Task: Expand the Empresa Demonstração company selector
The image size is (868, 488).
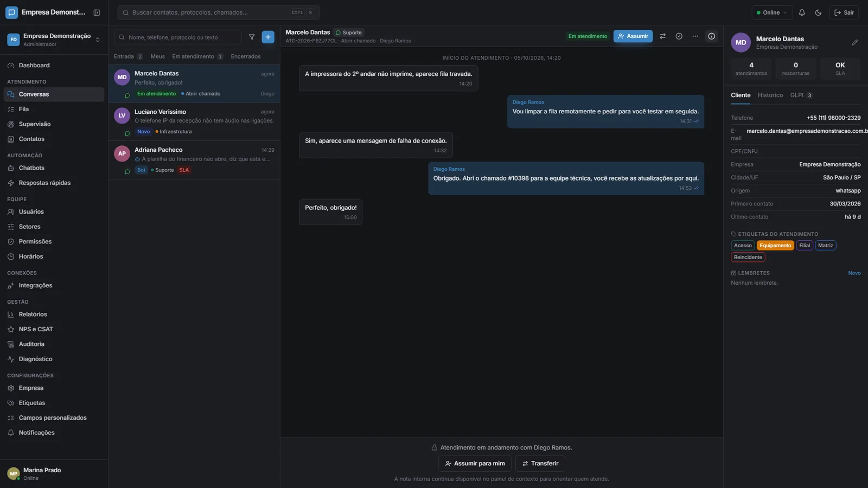Action: [x=54, y=40]
